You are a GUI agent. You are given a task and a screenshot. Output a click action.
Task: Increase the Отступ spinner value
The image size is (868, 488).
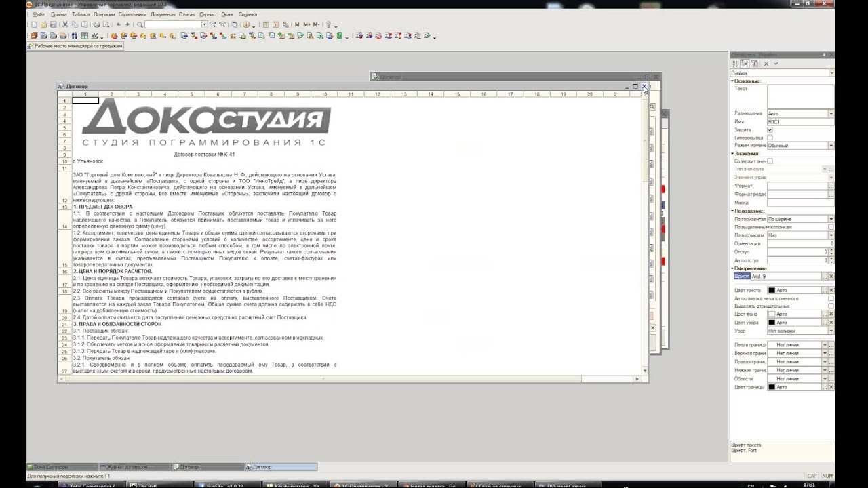coord(831,250)
